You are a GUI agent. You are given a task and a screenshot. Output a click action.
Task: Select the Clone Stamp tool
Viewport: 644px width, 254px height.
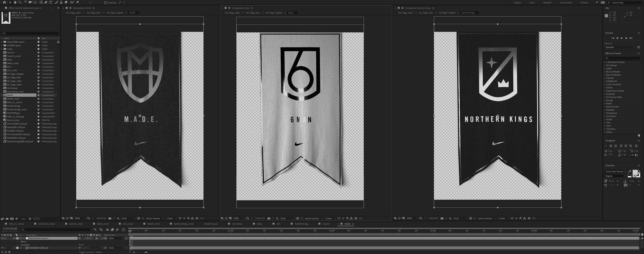click(61, 2)
